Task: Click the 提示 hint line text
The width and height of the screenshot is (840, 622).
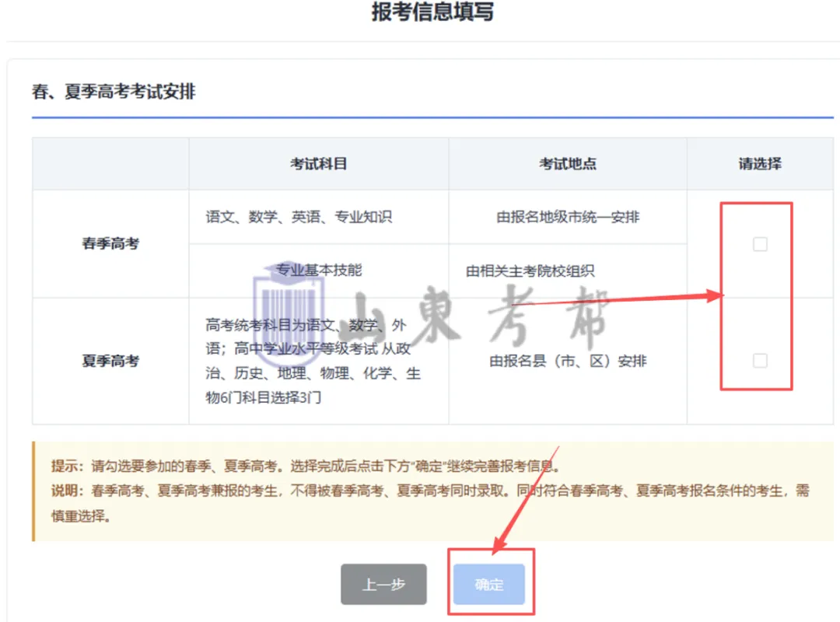Action: 306,466
